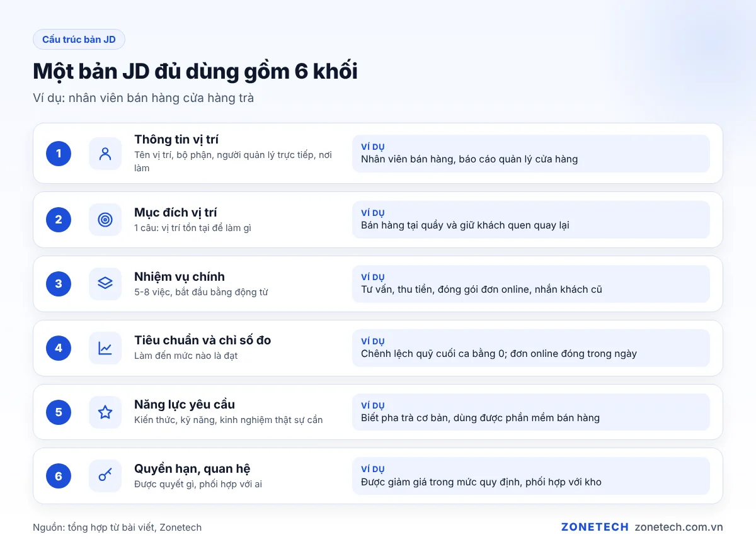756x559 pixels.
Task: Click the person icon beside Thông tin vị trí
Action: pyautogui.click(x=105, y=154)
